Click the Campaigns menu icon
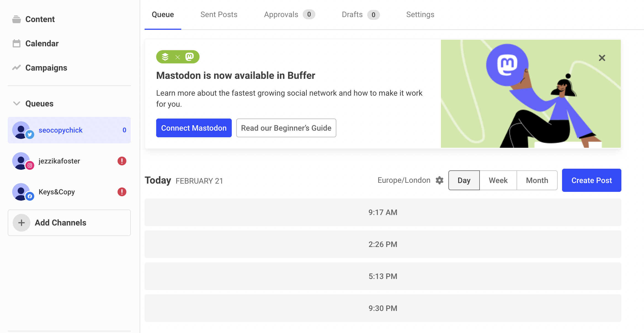 pyautogui.click(x=16, y=67)
